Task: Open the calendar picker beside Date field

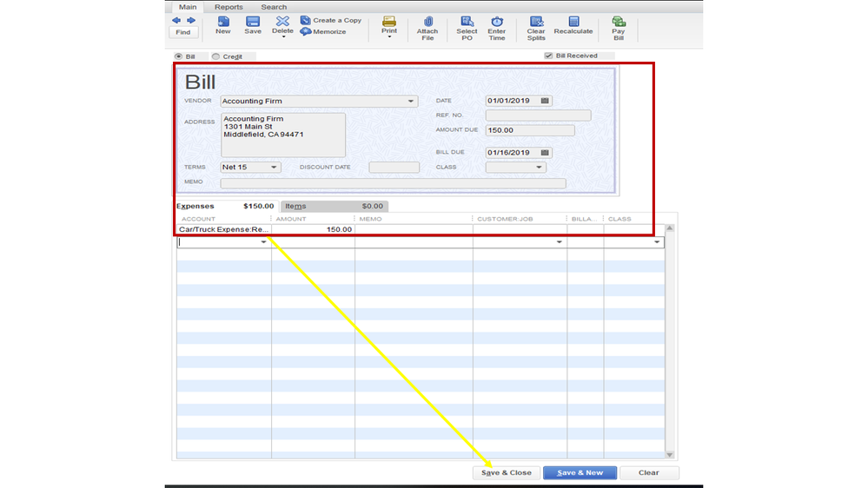Action: (x=545, y=101)
